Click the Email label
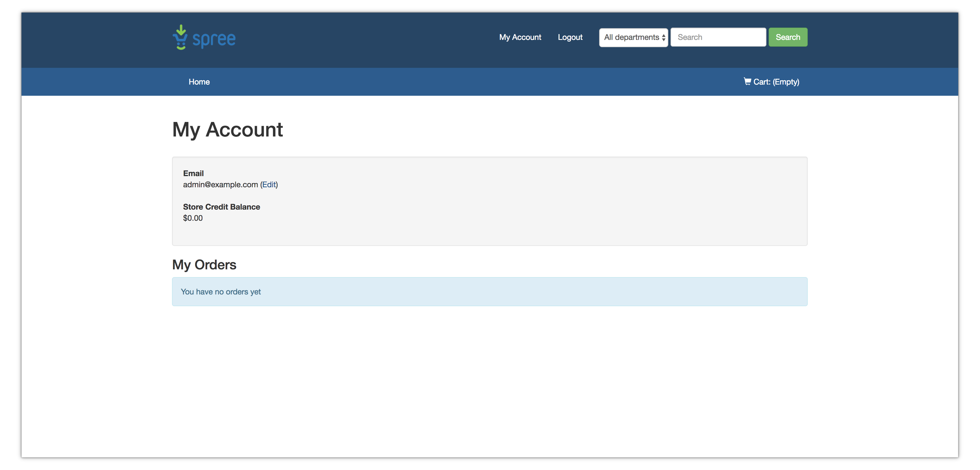The width and height of the screenshot is (980, 470). click(x=193, y=173)
